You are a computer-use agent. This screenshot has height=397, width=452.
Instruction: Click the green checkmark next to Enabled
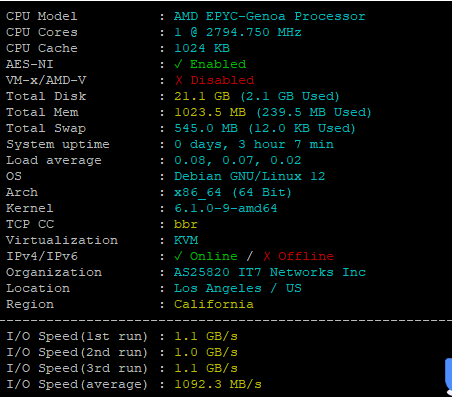click(178, 64)
